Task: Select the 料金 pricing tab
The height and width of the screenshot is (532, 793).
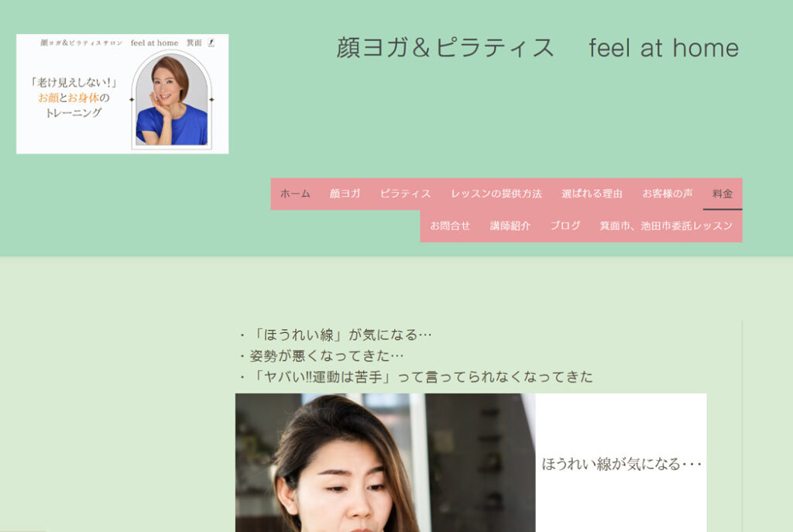Action: tap(723, 194)
